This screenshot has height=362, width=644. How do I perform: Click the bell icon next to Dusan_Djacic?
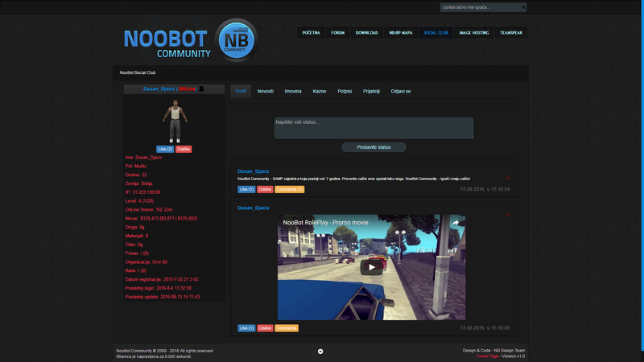pyautogui.click(x=201, y=89)
